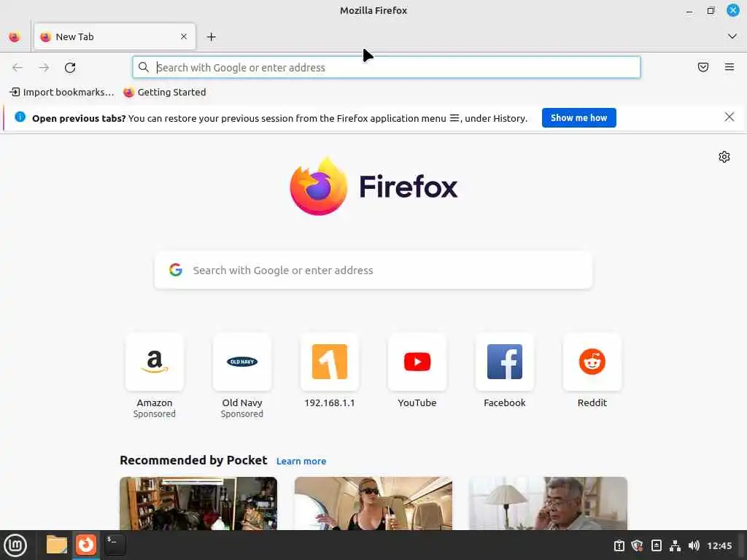Open Pocket story with cluttered room photo

[x=198, y=503]
